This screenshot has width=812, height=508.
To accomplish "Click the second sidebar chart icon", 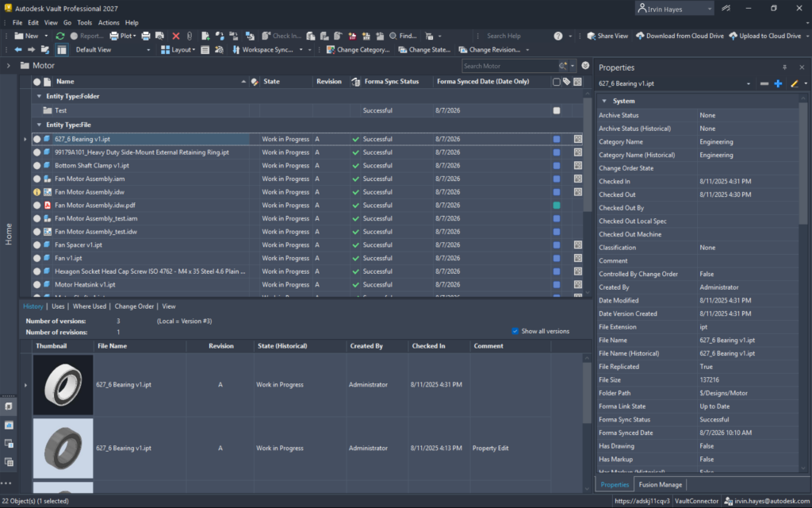I will [9, 425].
